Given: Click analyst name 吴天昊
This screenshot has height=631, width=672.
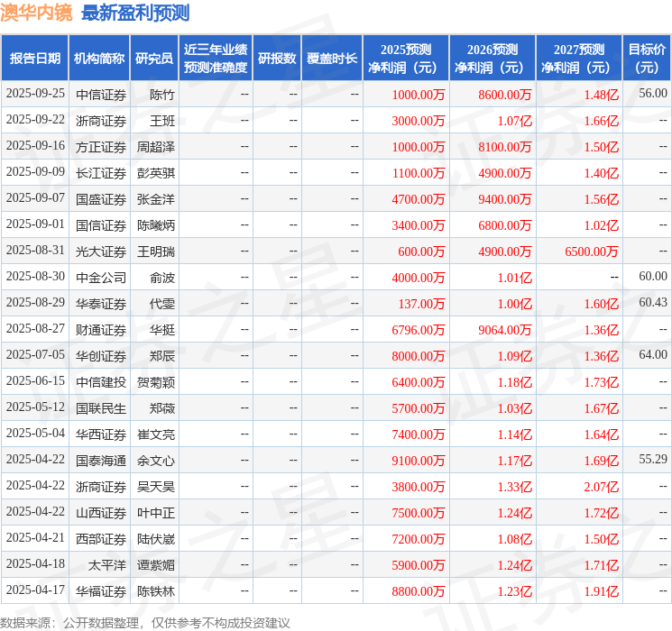Looking at the screenshot, I should click(155, 487).
